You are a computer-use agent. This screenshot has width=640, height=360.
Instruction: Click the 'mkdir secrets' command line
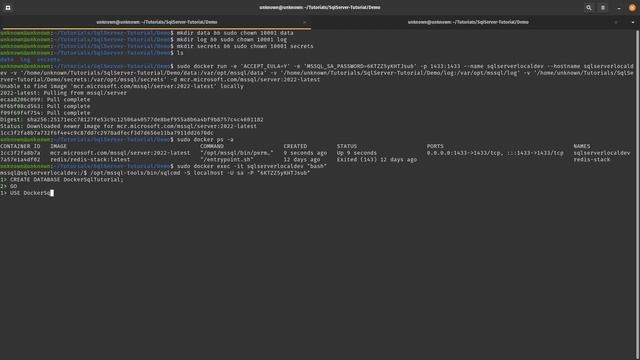[245, 46]
